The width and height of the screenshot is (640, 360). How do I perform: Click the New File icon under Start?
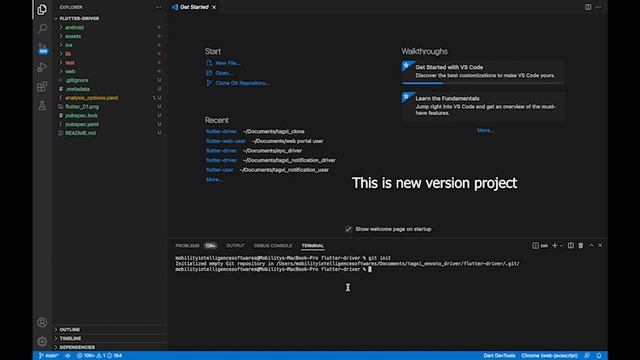click(209, 63)
